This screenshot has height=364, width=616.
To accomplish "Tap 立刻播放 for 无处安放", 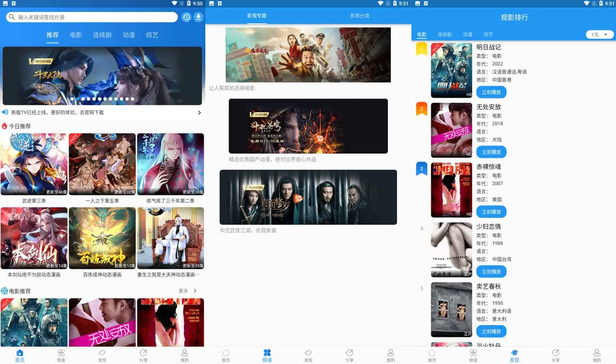I will pyautogui.click(x=491, y=152).
